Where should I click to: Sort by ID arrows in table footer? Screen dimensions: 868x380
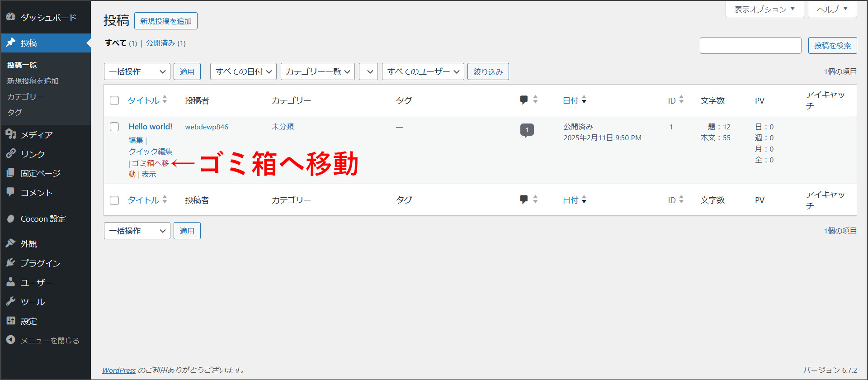coord(681,199)
